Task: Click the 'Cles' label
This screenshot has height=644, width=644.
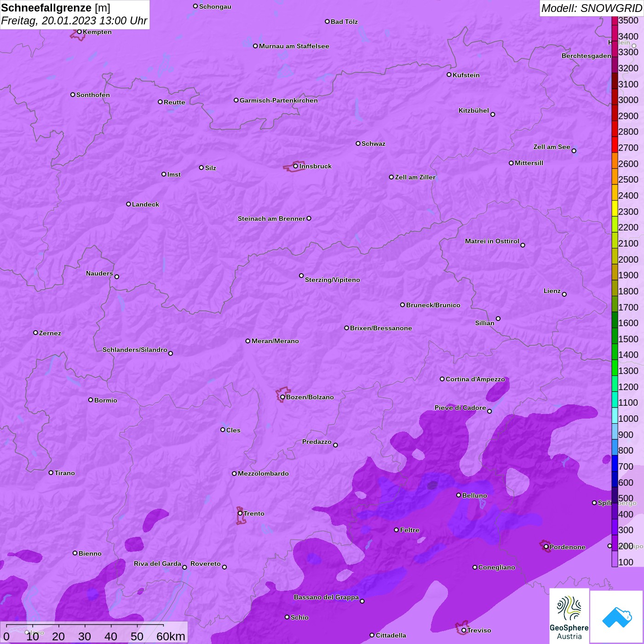Action: click(x=233, y=430)
